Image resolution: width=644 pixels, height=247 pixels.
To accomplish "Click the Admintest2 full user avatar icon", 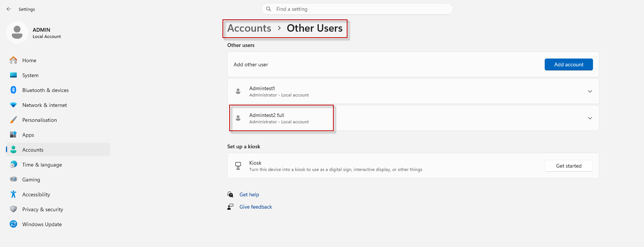I will [x=238, y=118].
